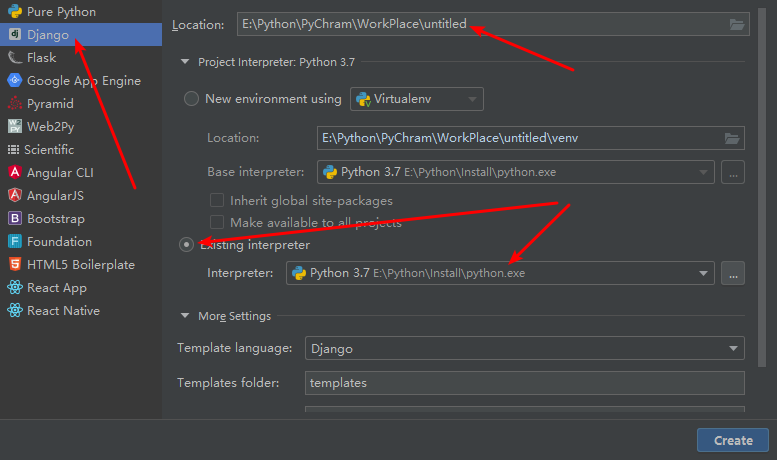Viewport: 777px width, 460px height.
Task: Select Scientific in project list
Action: click(49, 149)
